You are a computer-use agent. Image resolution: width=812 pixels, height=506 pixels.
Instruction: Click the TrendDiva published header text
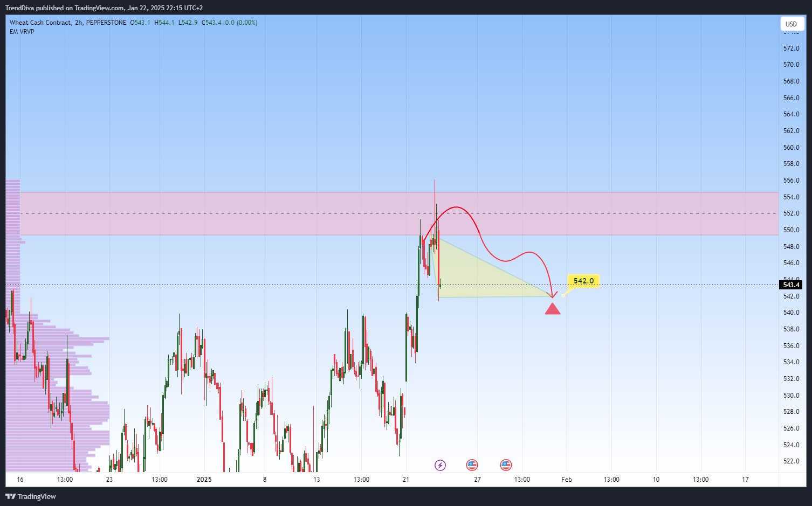click(x=104, y=8)
